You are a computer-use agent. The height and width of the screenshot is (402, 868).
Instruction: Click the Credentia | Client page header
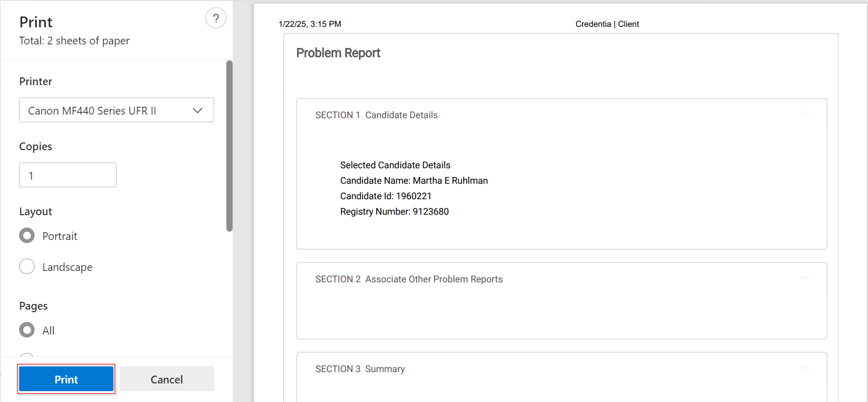(x=607, y=24)
